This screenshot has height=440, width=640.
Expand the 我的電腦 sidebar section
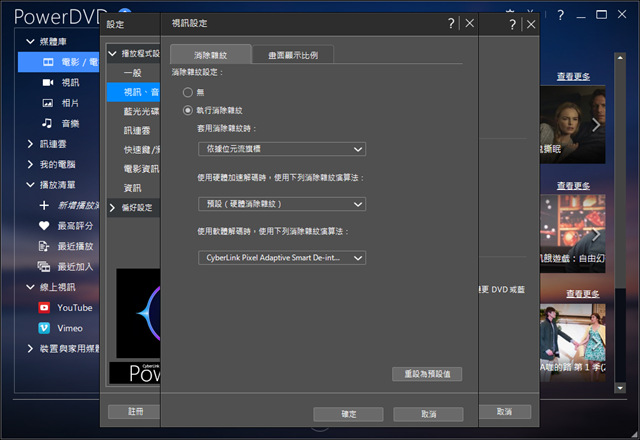(30, 164)
